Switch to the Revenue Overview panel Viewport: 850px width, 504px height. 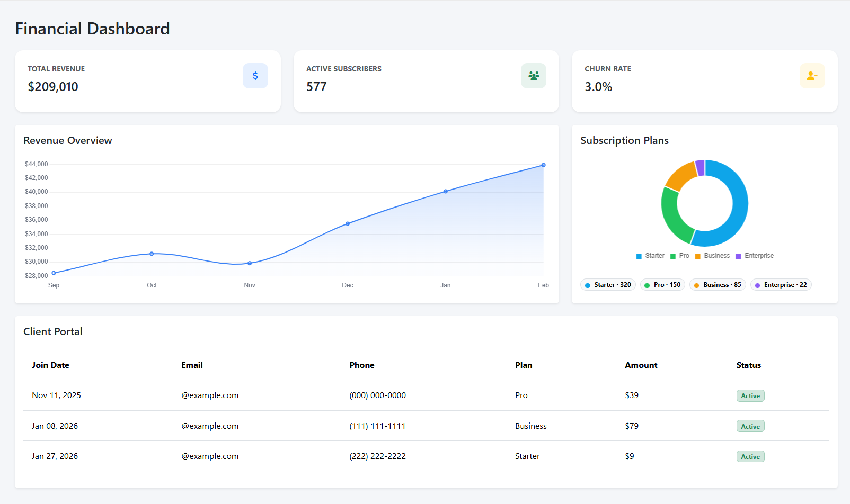pos(68,140)
